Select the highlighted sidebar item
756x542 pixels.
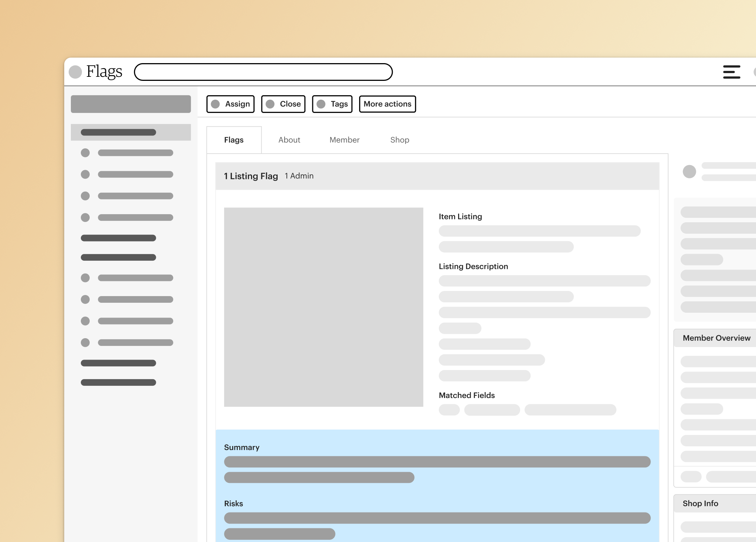(x=131, y=132)
